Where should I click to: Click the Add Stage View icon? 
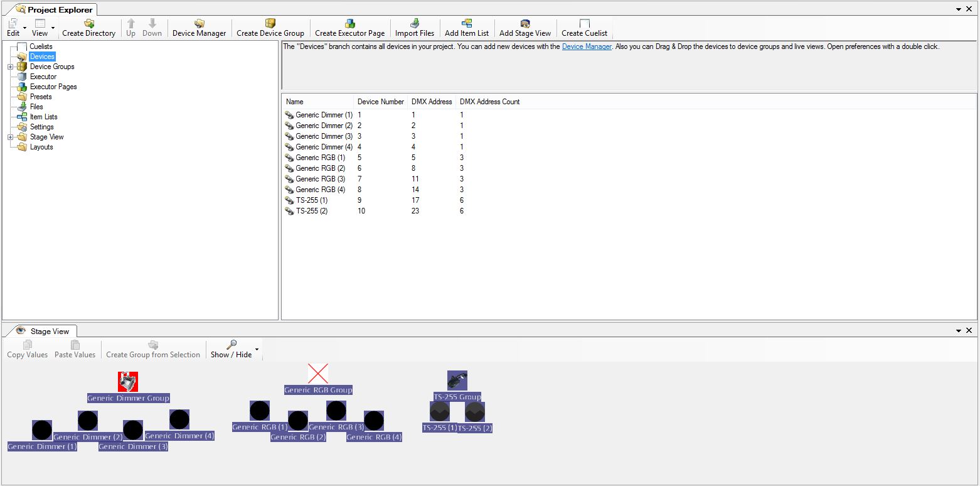point(525,24)
